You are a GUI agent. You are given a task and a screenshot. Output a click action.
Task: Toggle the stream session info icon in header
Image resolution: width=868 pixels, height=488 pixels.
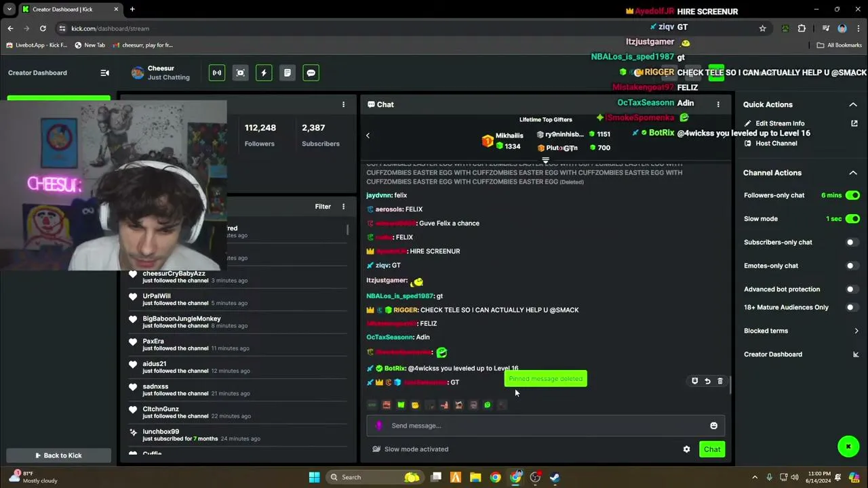click(x=217, y=73)
